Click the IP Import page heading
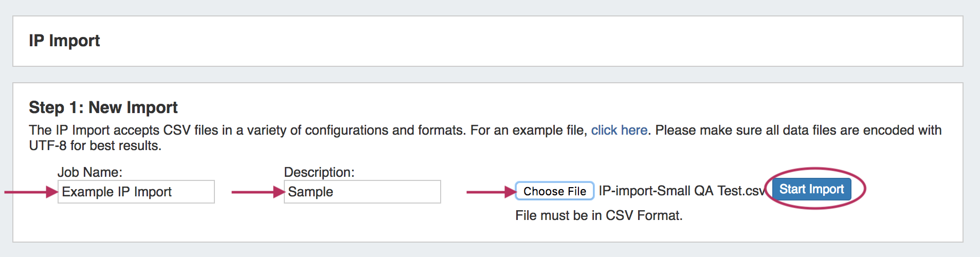 coord(64,41)
